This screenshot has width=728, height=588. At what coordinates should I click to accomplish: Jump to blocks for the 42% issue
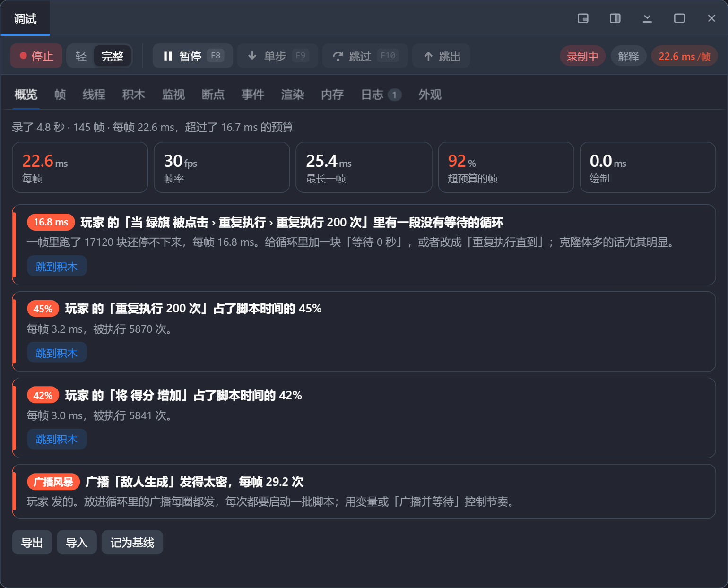click(x=57, y=439)
